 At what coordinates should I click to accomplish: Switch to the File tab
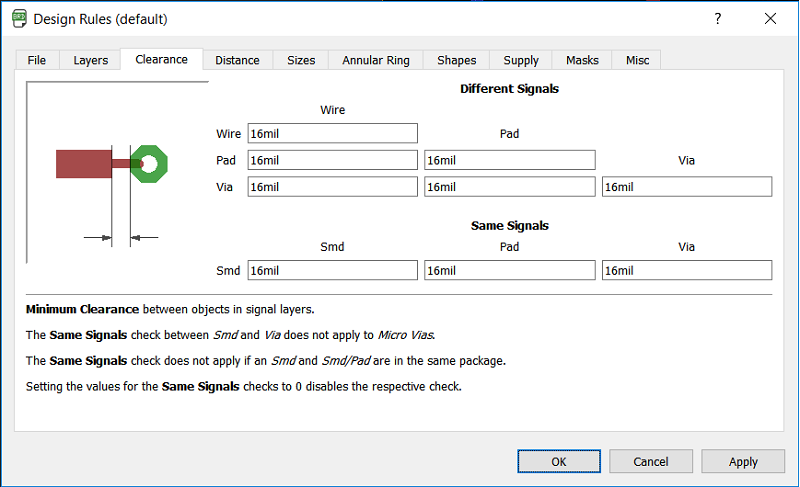pos(37,60)
